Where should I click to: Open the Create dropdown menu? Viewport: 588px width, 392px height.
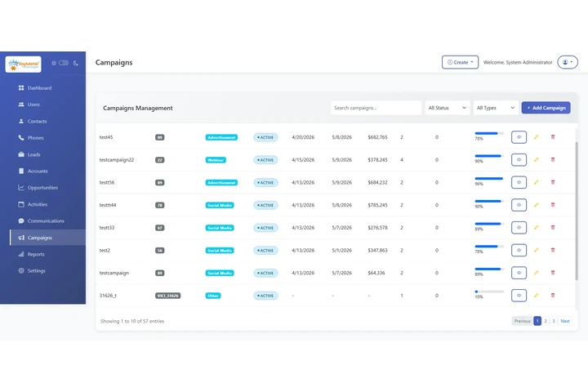(x=460, y=62)
